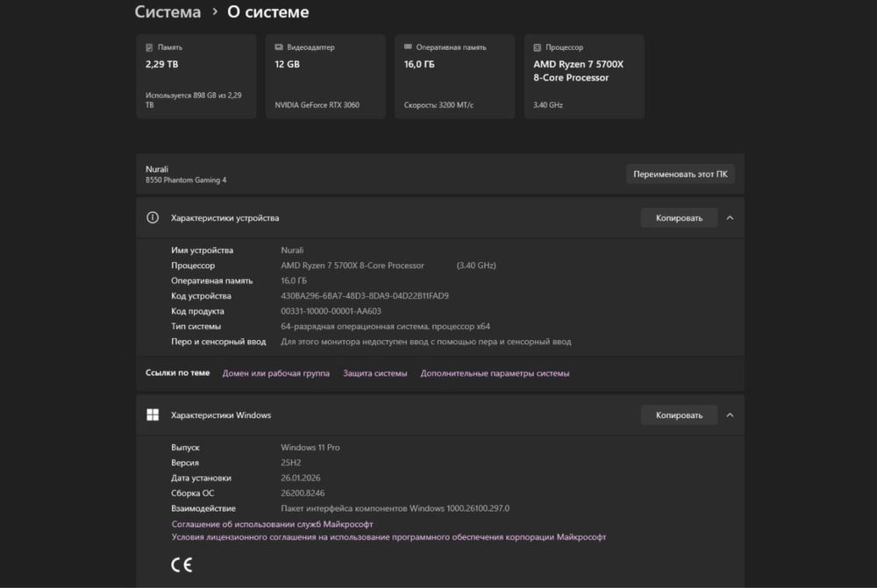Image resolution: width=877 pixels, height=588 pixels.
Task: Click the Перо и сенсорный ввод label
Action: tap(218, 342)
